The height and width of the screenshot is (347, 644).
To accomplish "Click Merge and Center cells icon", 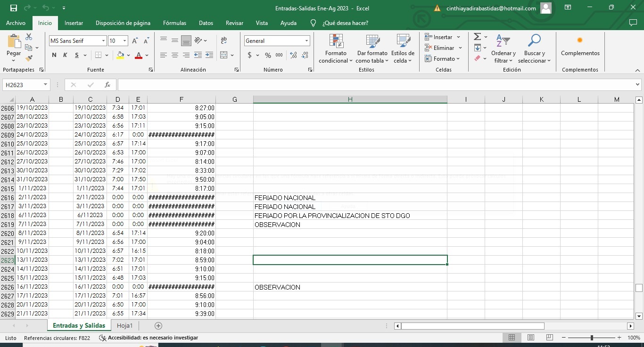I will point(224,55).
